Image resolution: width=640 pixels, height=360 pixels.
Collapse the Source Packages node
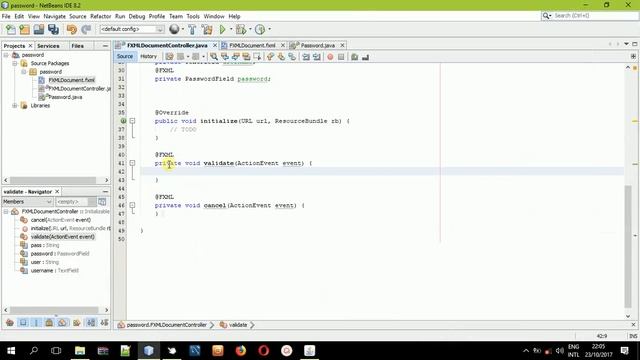click(15, 63)
